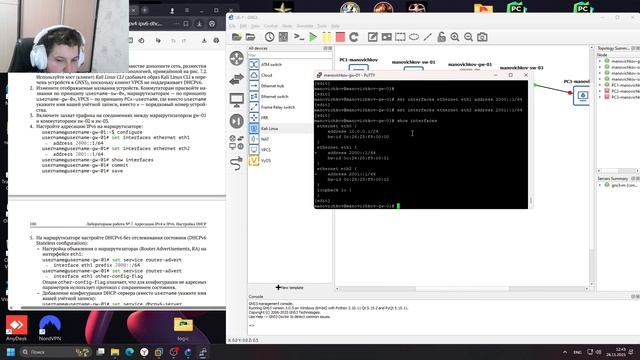Browse security devices icon in sidebar

(237, 121)
